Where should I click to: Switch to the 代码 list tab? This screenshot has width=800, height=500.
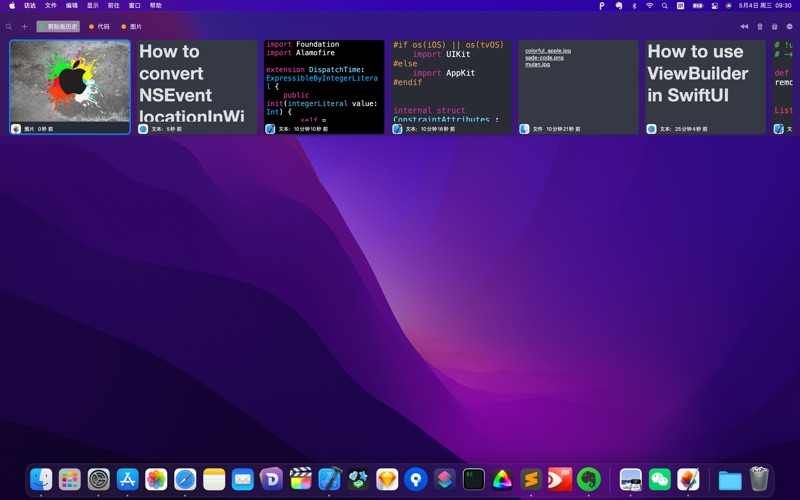(x=99, y=27)
